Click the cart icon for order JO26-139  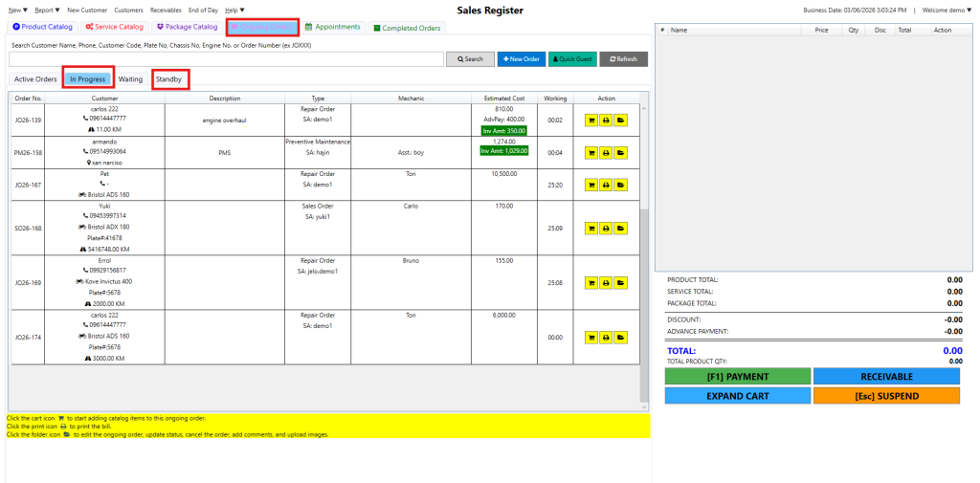(x=591, y=121)
